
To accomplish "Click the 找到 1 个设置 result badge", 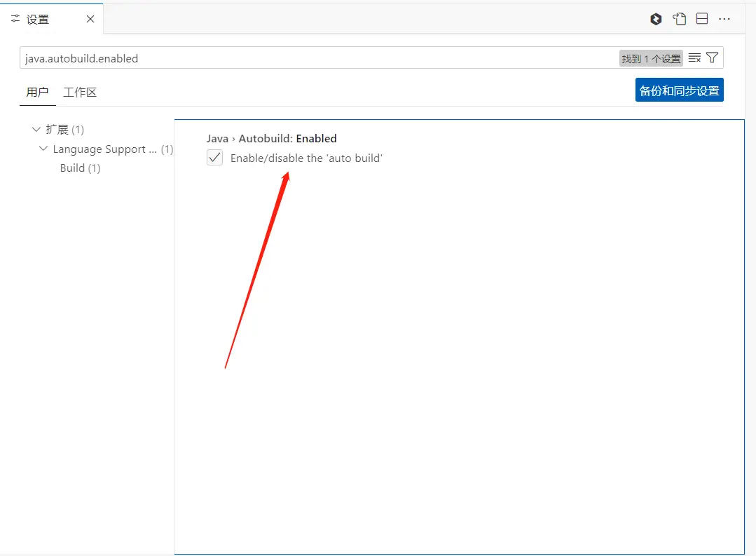I will point(651,58).
